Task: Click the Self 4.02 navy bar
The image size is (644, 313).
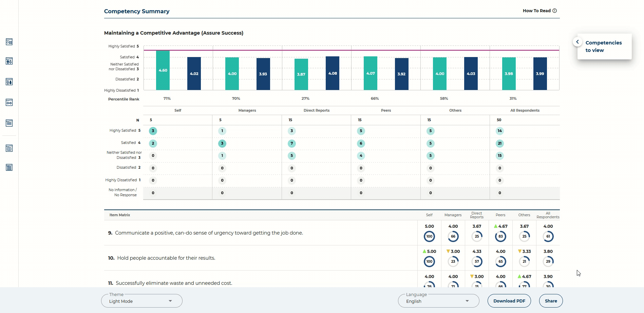Action: [x=194, y=73]
